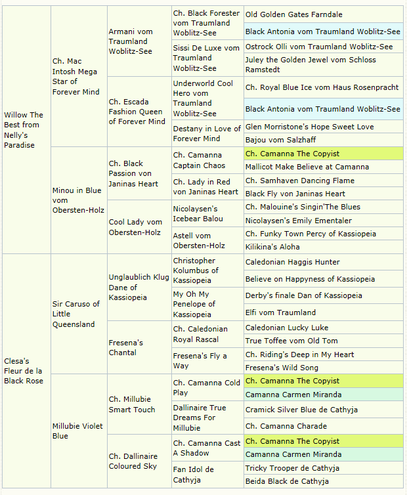
Task: Click Mallicot Make Believe at Camanna
Action: point(307,167)
